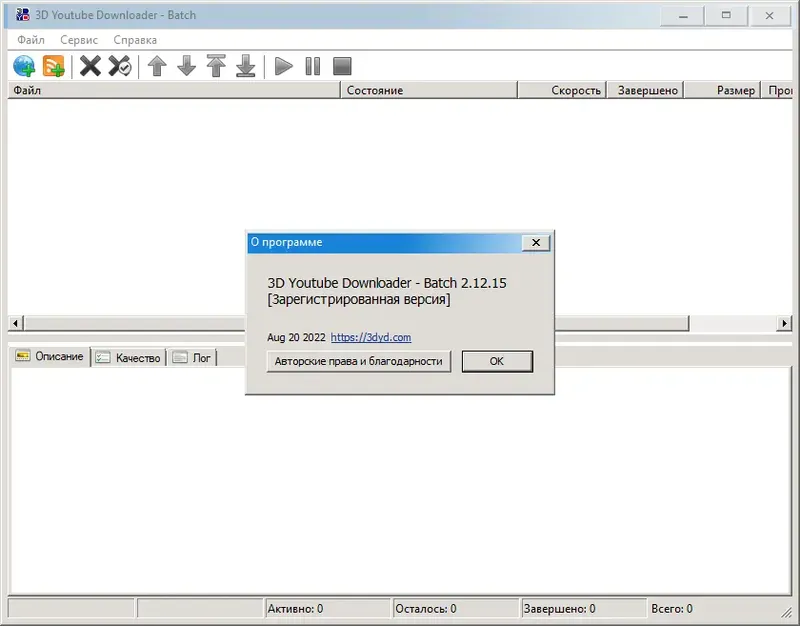Follow the https://3dyd.com link
The image size is (800, 626).
tap(371, 337)
